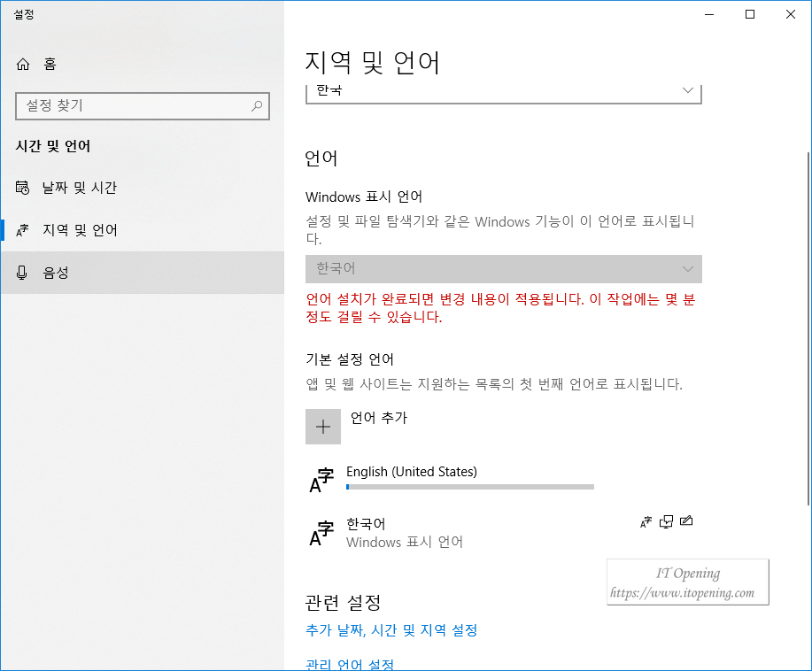This screenshot has width=812, height=671.
Task: Click the vertical scrollbar on the right
Action: click(808, 328)
